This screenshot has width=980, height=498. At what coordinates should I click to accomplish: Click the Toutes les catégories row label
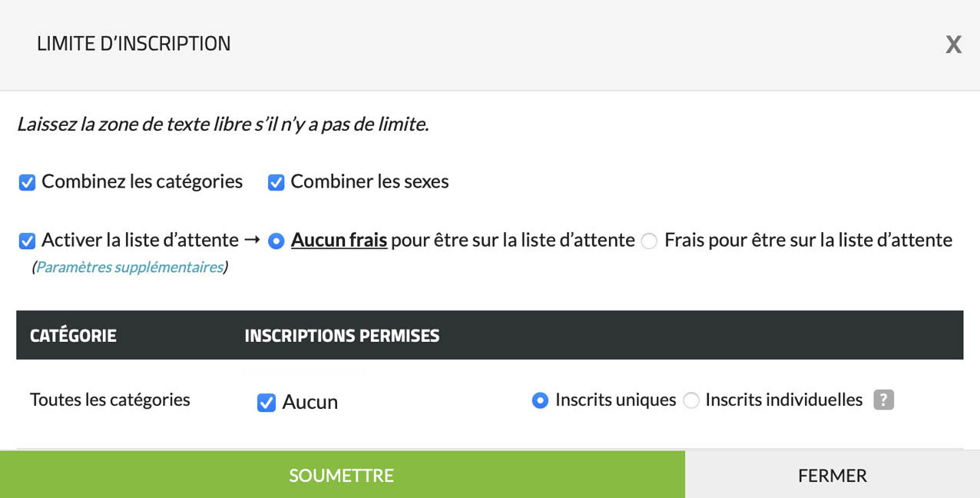tap(110, 400)
